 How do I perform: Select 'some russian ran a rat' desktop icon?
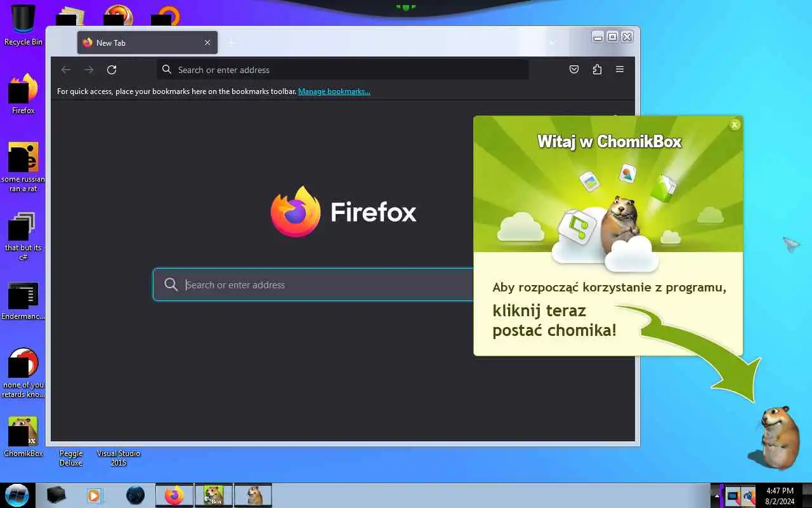(23, 167)
